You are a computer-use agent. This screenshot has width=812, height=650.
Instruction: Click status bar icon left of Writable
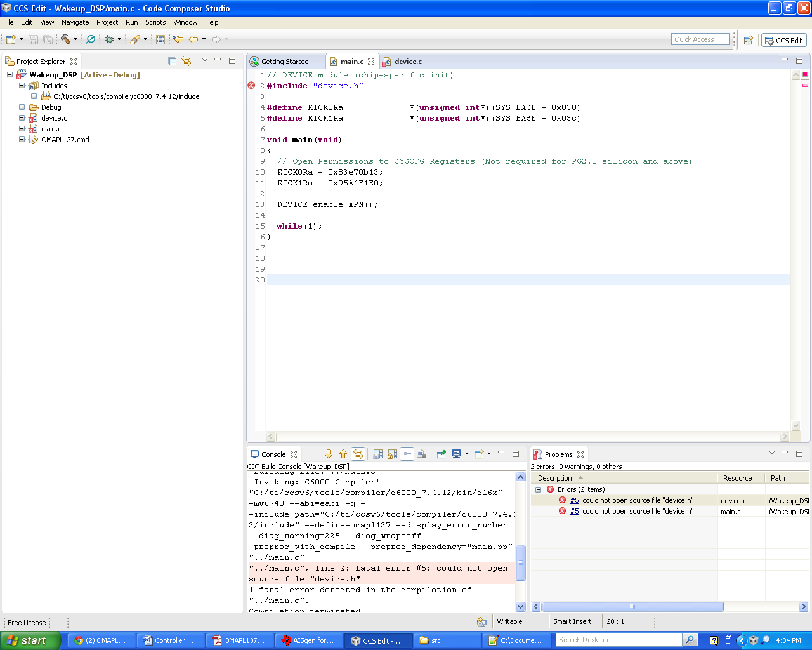click(481, 622)
